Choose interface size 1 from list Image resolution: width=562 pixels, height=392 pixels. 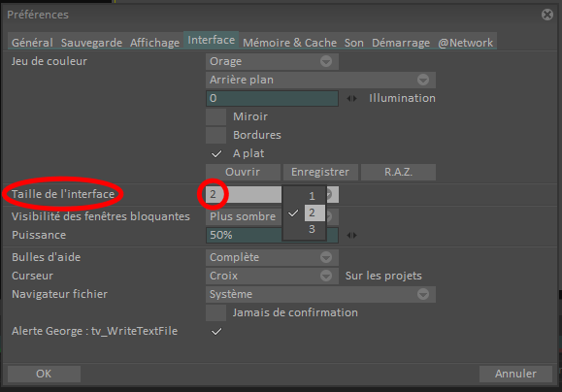click(x=312, y=196)
